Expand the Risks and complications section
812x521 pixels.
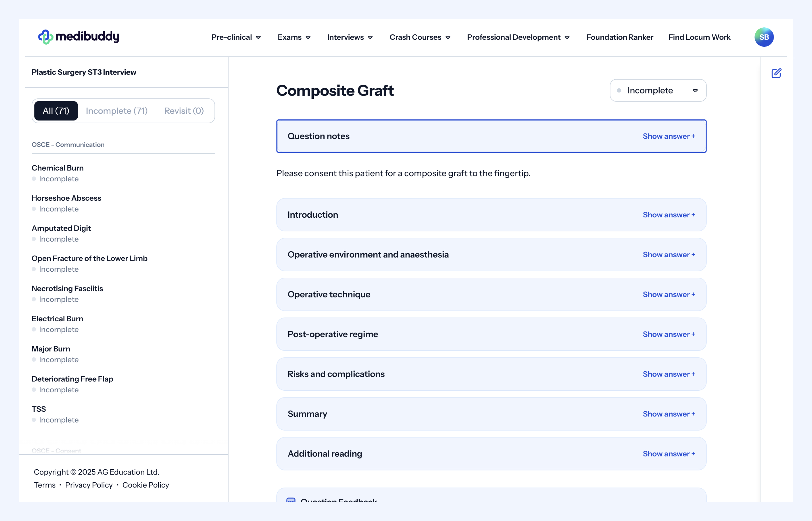pos(668,374)
